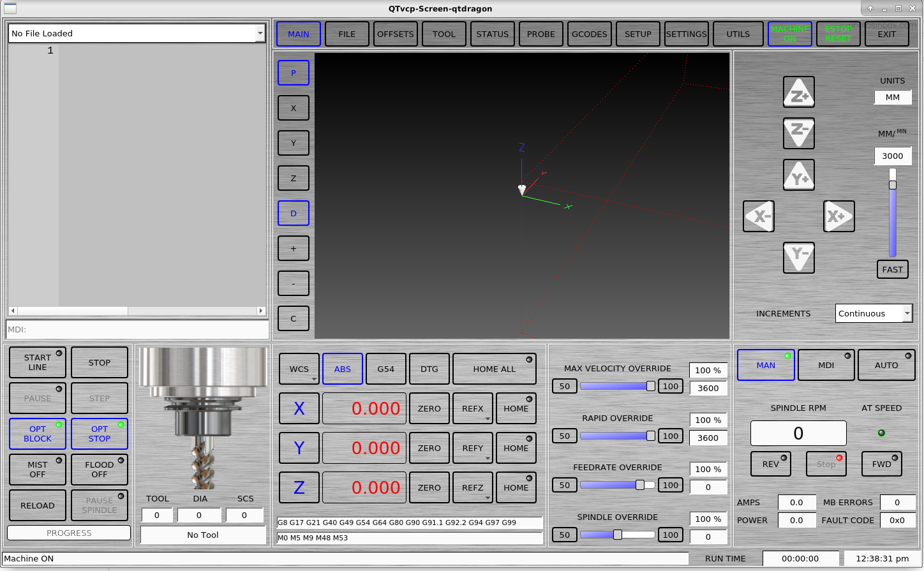This screenshot has width=924, height=571.
Task: Click HOME ALL button
Action: coord(495,369)
